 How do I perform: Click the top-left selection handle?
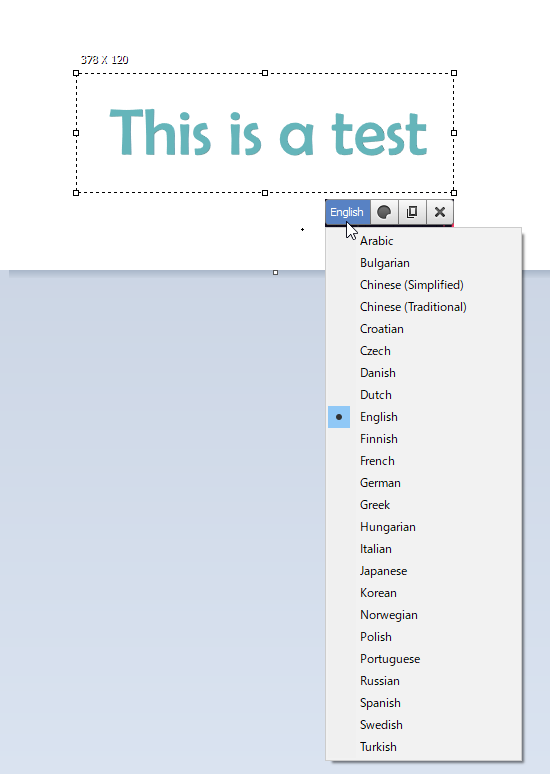pos(76,73)
